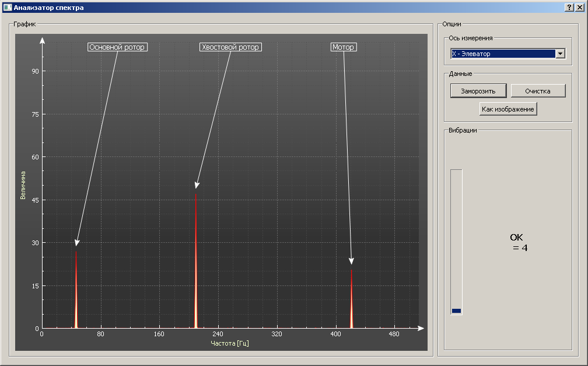Click the application icon in the title bar
Screen dimensions: 588x366
point(7,8)
